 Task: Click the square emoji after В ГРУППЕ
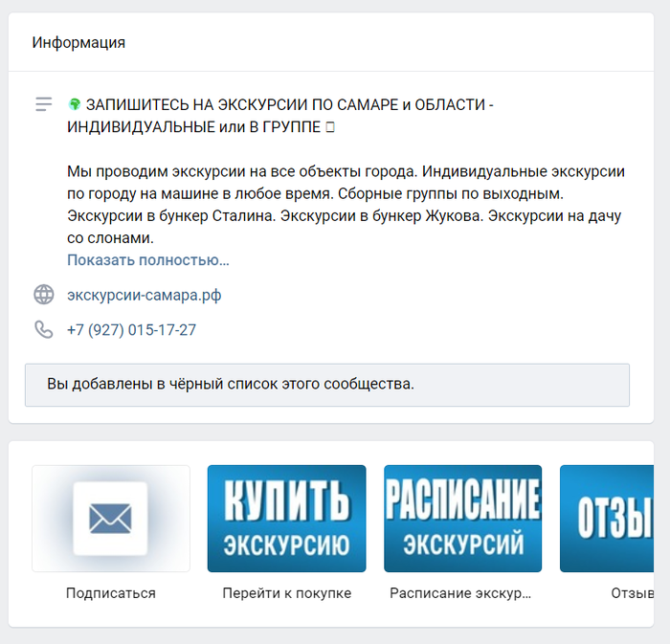click(330, 127)
